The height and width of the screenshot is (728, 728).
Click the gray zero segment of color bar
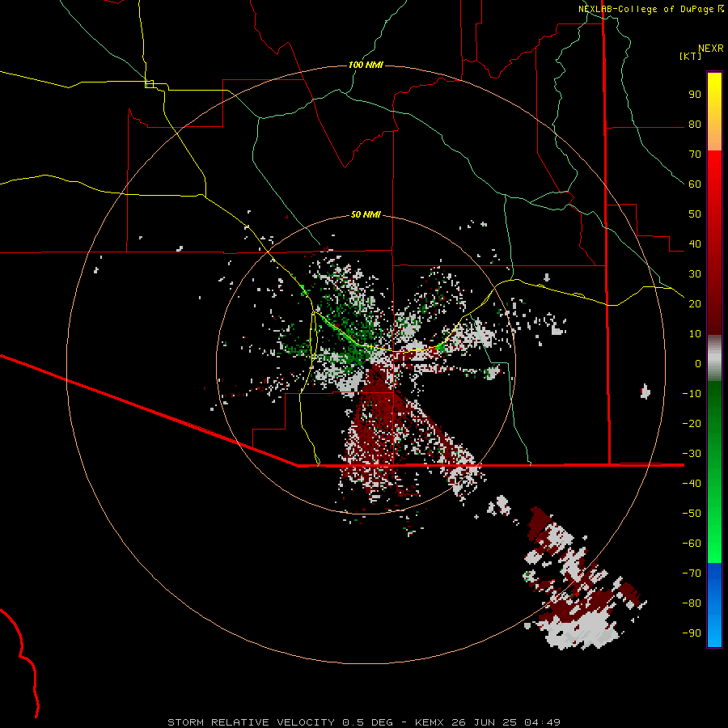coord(714,358)
